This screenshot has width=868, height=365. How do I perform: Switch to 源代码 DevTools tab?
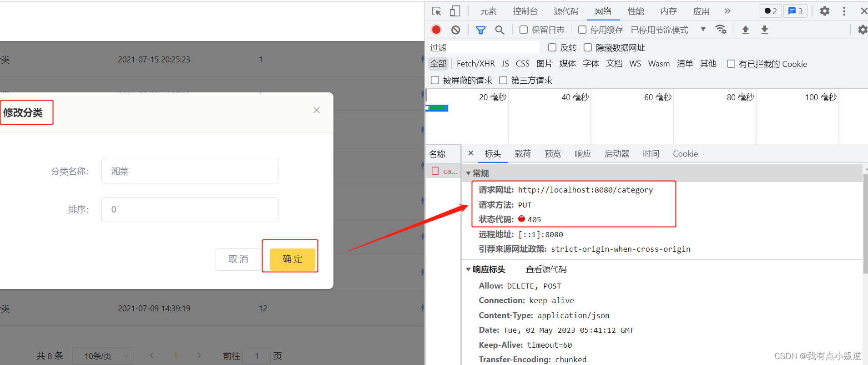click(x=566, y=11)
